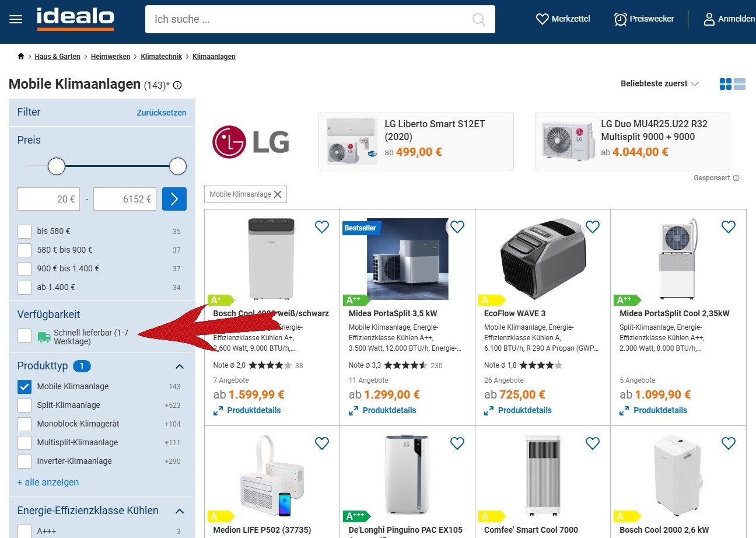
Task: Open Produktdetails for EcoFlow WAVE 3
Action: click(518, 410)
